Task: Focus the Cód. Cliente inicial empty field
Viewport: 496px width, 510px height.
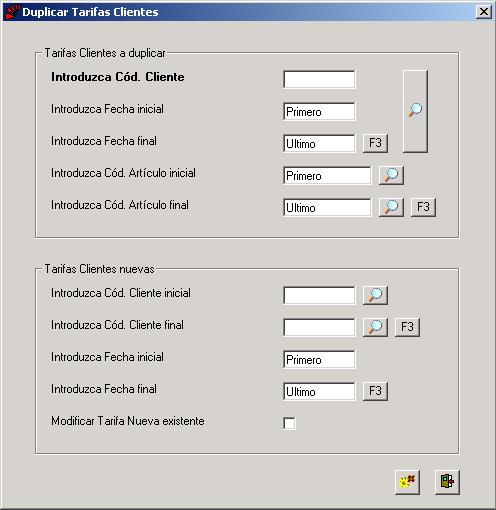Action: click(319, 295)
